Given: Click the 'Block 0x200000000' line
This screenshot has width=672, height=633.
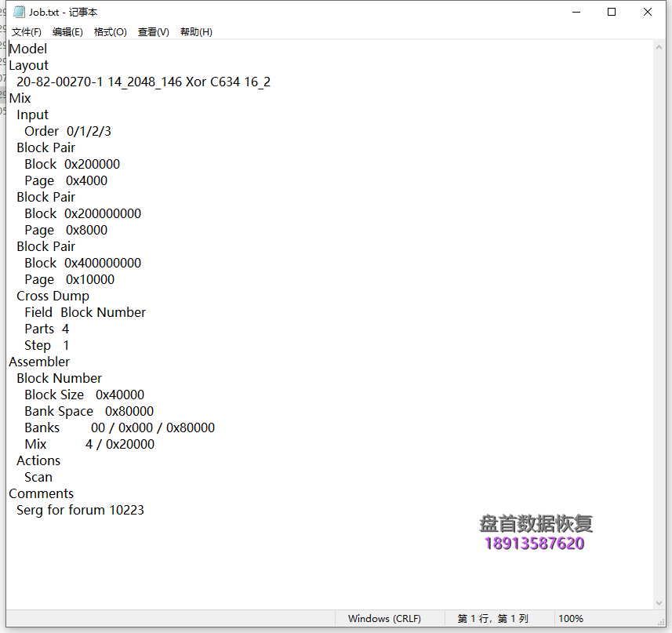Looking at the screenshot, I should [x=82, y=213].
